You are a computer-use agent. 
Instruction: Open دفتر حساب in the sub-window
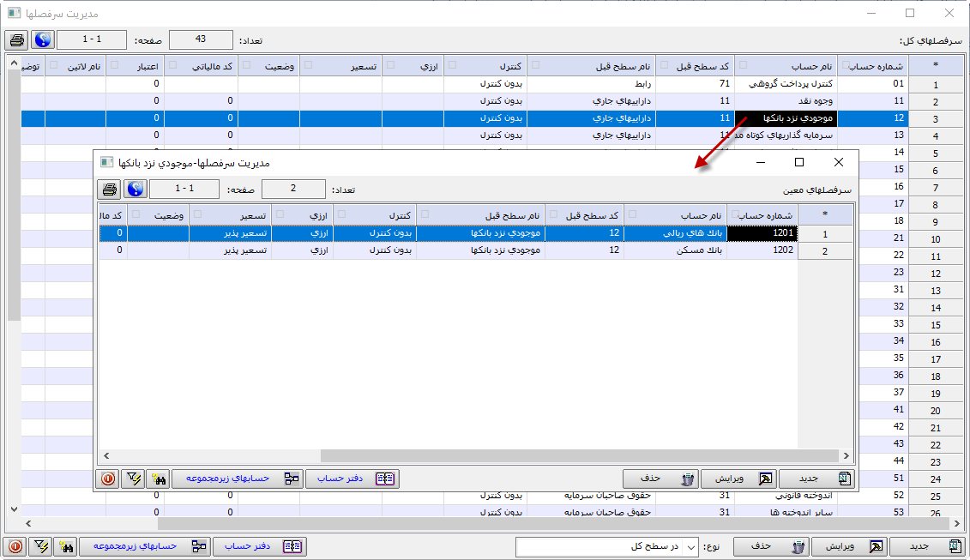click(352, 479)
